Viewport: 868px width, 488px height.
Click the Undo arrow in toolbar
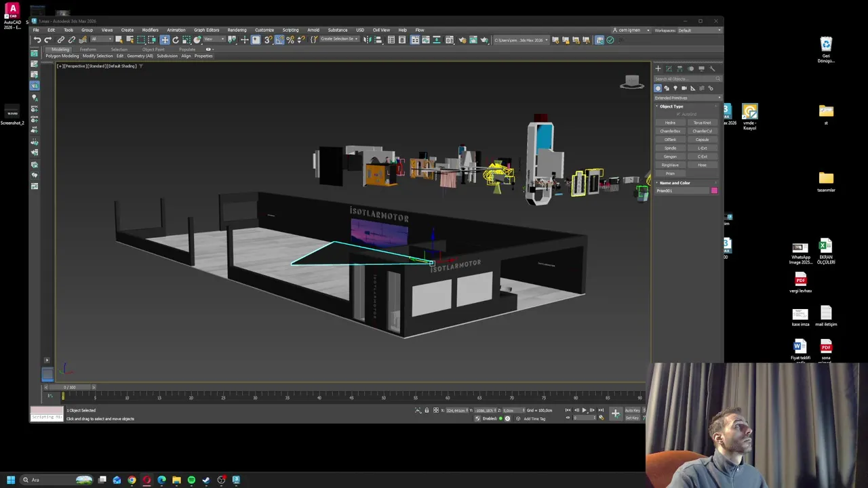37,40
